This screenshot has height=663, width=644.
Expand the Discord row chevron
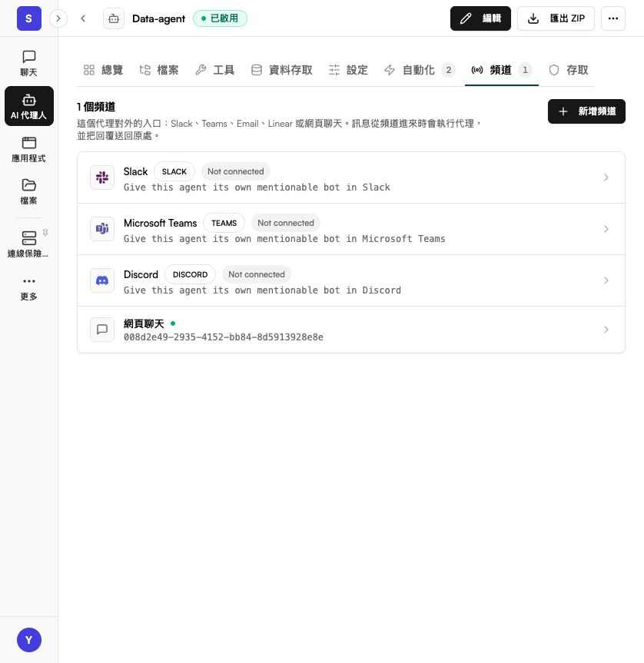tap(606, 280)
